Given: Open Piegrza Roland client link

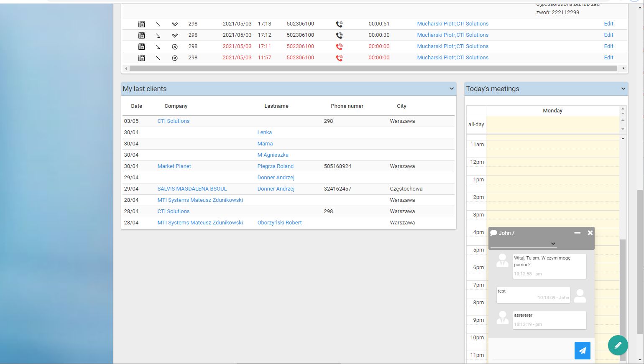Looking at the screenshot, I should click(x=275, y=166).
